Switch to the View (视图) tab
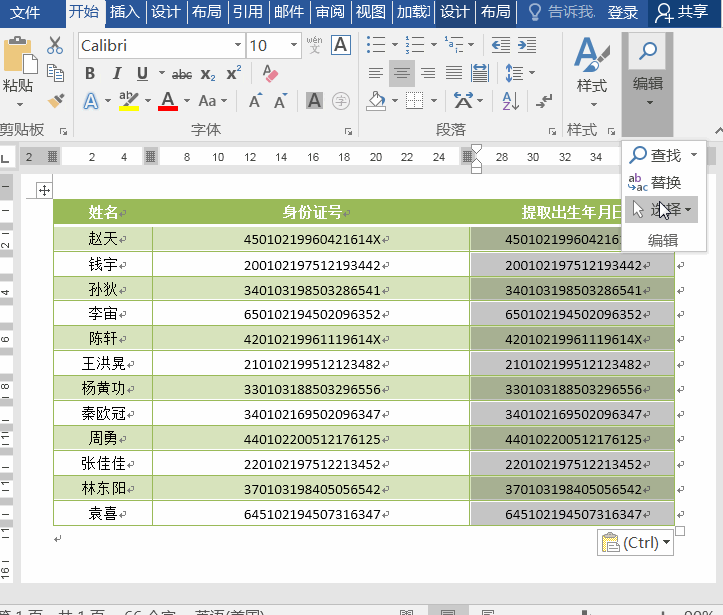The width and height of the screenshot is (723, 615). [371, 12]
